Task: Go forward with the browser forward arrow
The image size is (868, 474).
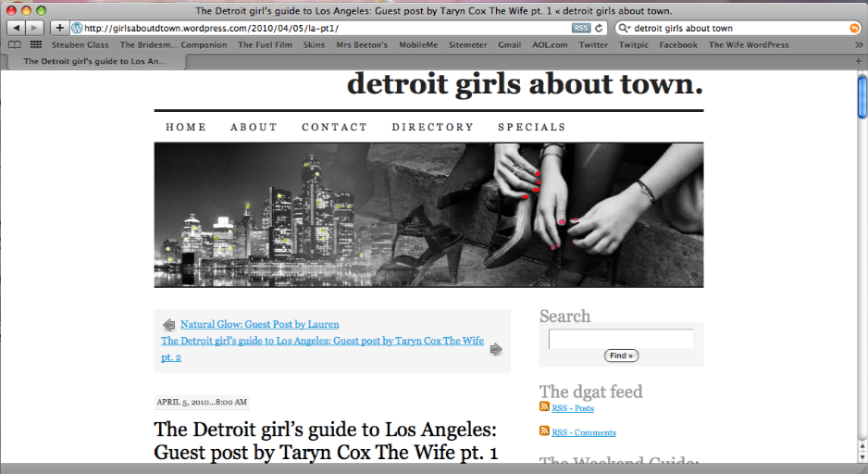Action: [x=34, y=28]
